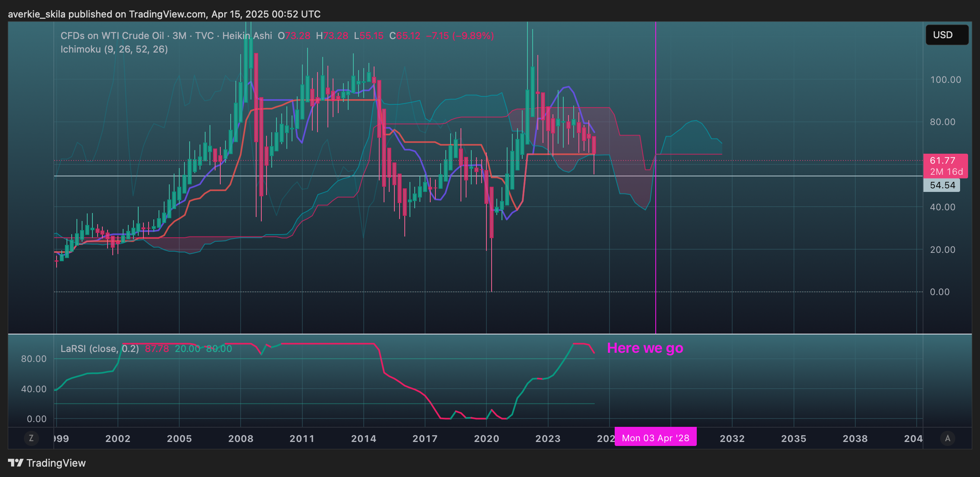The image size is (980, 477).
Task: Click the 2M 16d countdown label
Action: click(x=947, y=172)
